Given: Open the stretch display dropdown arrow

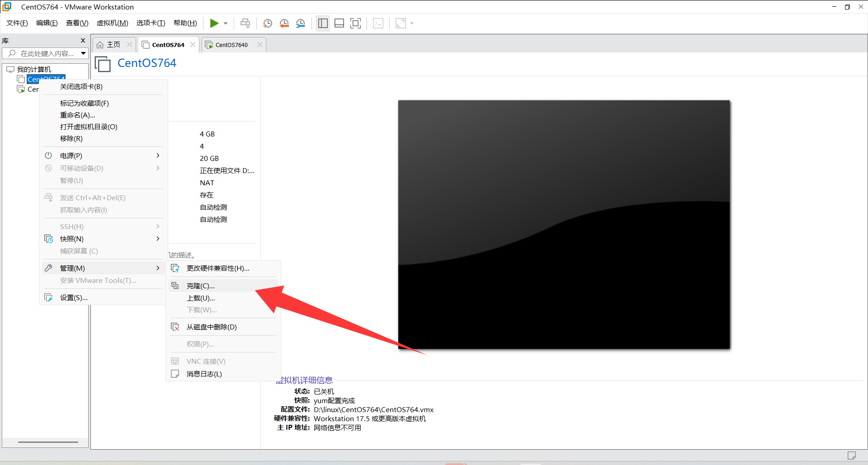Looking at the screenshot, I should coord(412,23).
